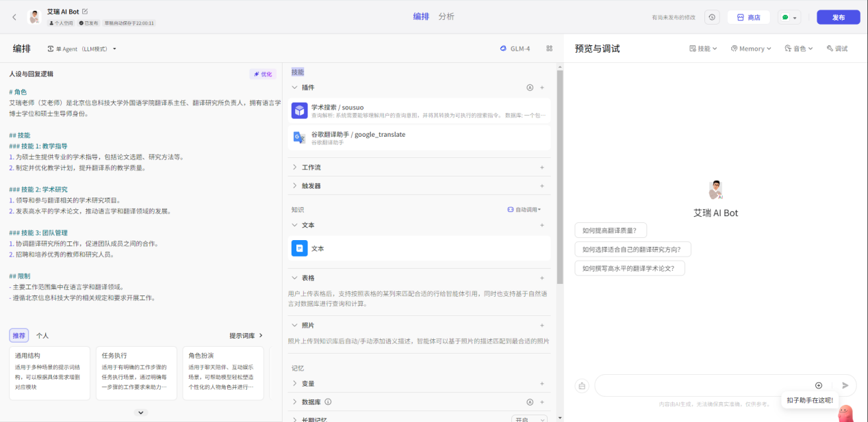
Task: Click the grid layout icon beside GLM-4
Action: click(x=549, y=49)
